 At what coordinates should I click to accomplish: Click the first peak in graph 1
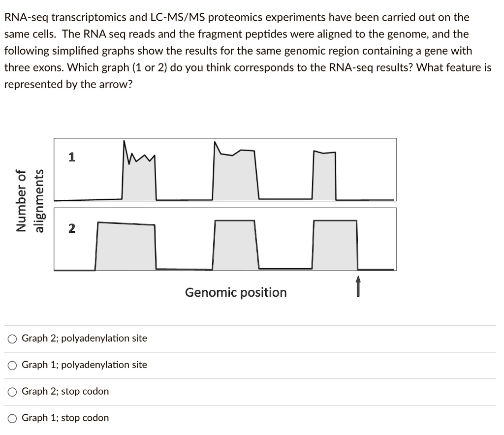point(138,177)
